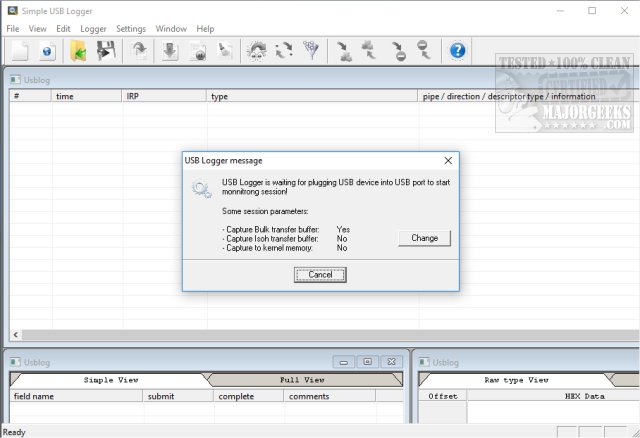640x438 pixels.
Task: Click 'Capture Isoh transfer buffer:' text
Action: [271, 238]
